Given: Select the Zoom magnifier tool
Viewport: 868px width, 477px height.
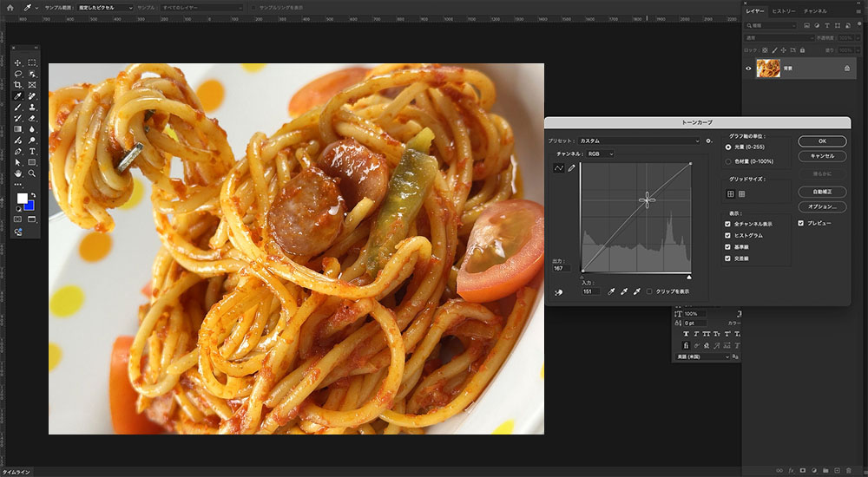Looking at the screenshot, I should (x=32, y=173).
